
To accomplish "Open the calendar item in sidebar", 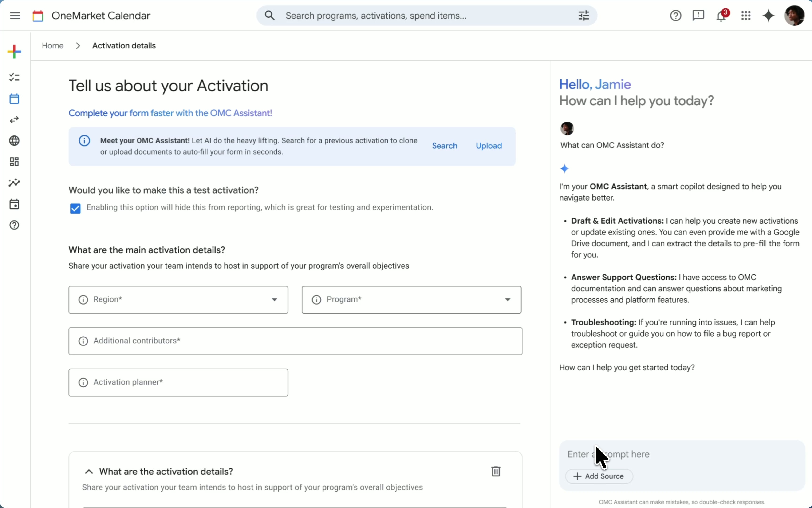I will coord(14,99).
